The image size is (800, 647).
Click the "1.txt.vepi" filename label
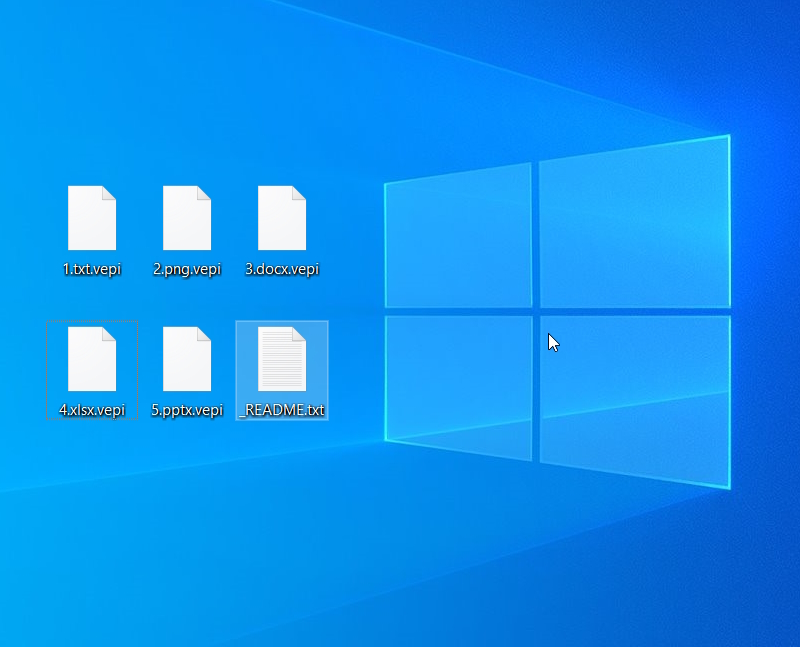(x=92, y=269)
